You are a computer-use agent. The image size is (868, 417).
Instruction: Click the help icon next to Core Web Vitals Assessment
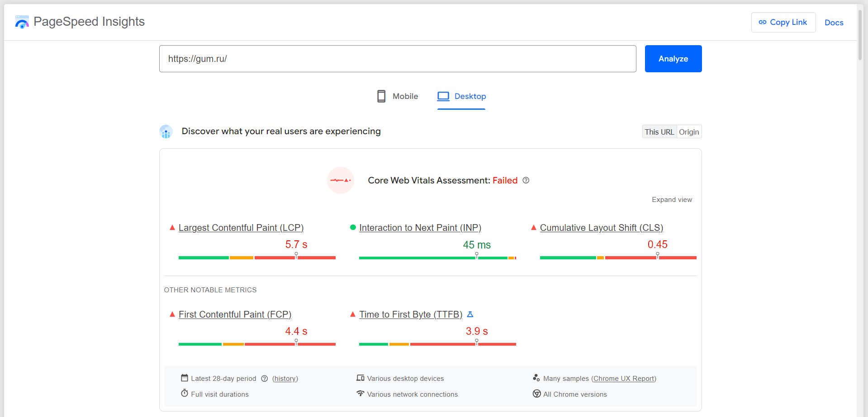pos(526,180)
